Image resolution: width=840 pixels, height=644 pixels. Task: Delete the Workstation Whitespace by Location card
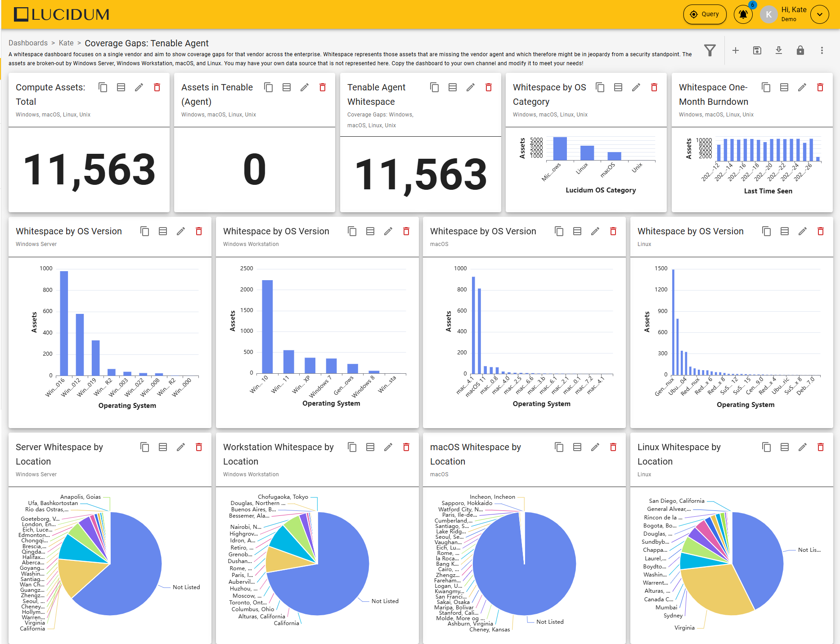(x=406, y=447)
